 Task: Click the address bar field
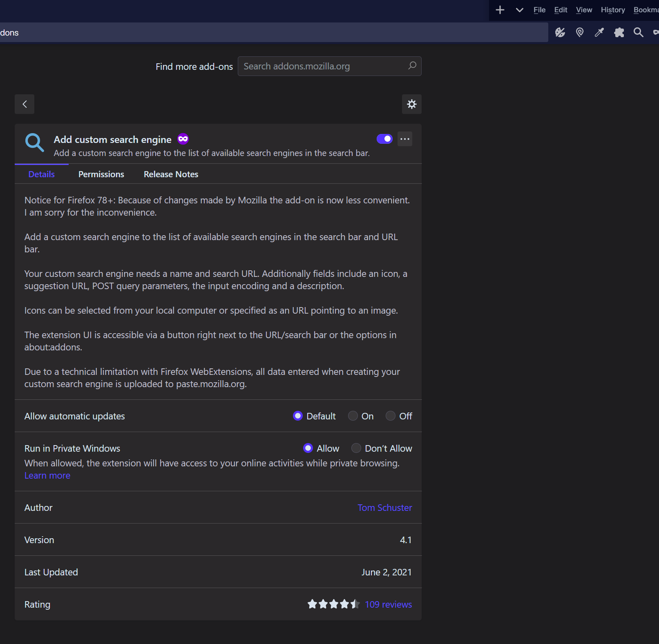click(x=274, y=32)
